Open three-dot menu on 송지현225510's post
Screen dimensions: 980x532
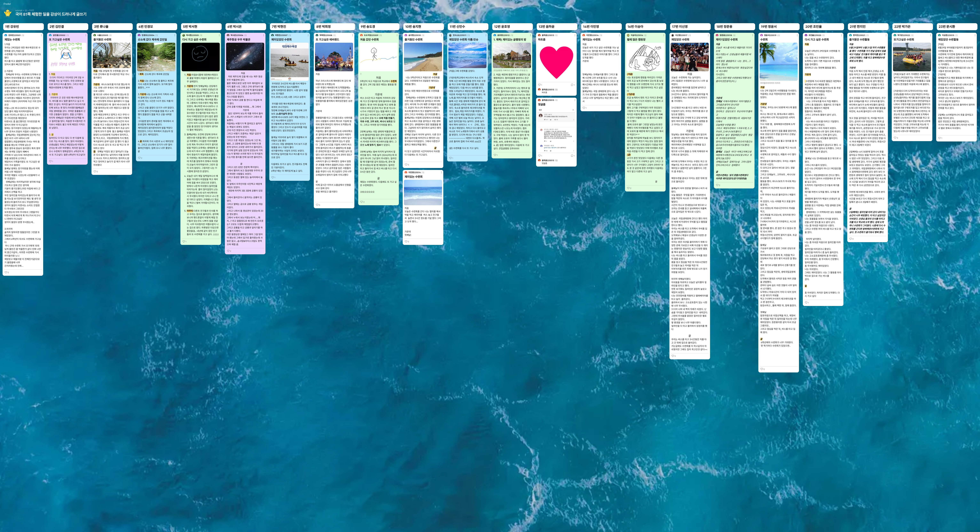(x=441, y=35)
